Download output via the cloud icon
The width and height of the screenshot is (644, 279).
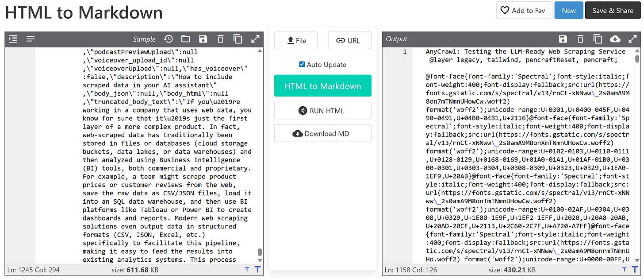(x=615, y=39)
